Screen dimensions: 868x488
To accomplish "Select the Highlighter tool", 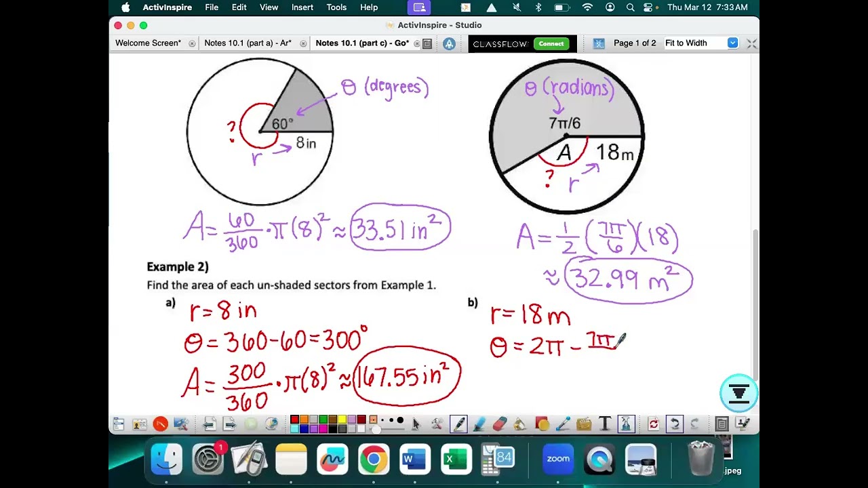I will tap(479, 424).
